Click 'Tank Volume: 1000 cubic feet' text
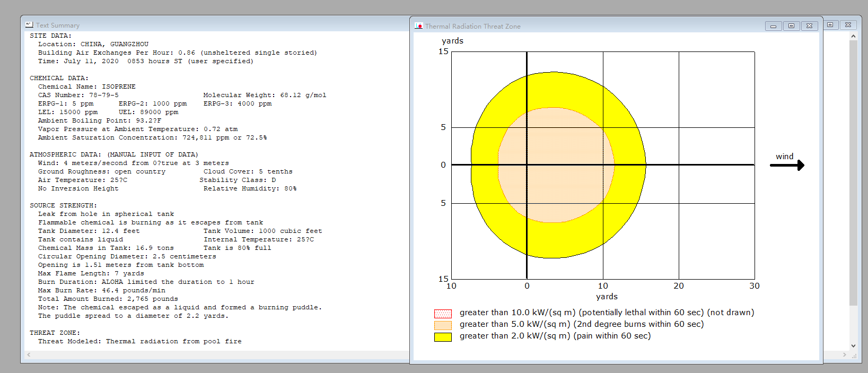The height and width of the screenshot is (373, 868). pos(262,231)
